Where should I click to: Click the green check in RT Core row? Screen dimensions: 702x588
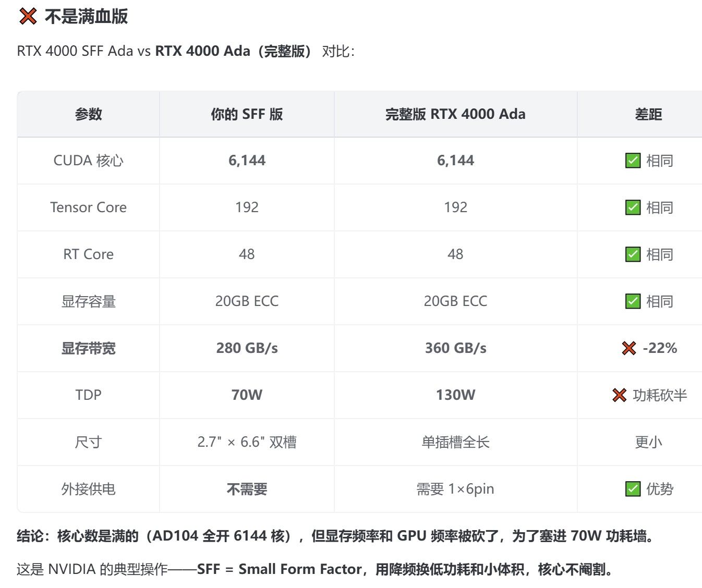coord(633,254)
